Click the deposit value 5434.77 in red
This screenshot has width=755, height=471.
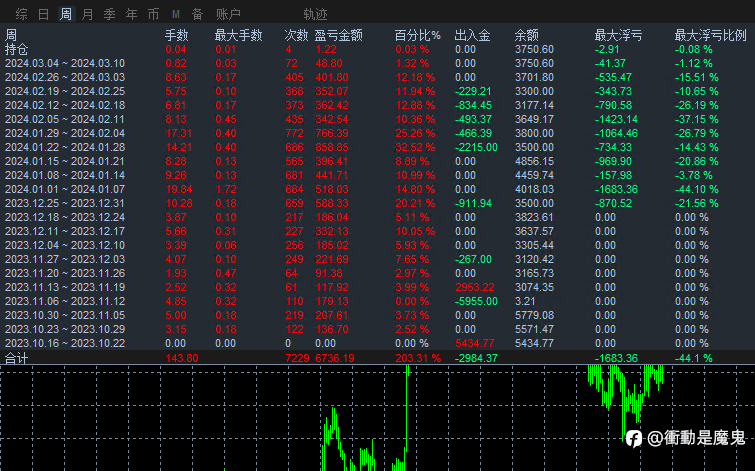pos(475,343)
